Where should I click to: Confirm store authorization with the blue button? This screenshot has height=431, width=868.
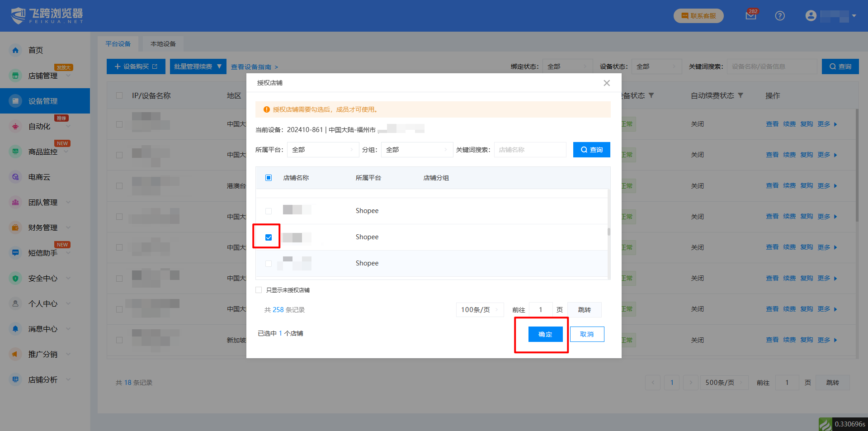545,334
